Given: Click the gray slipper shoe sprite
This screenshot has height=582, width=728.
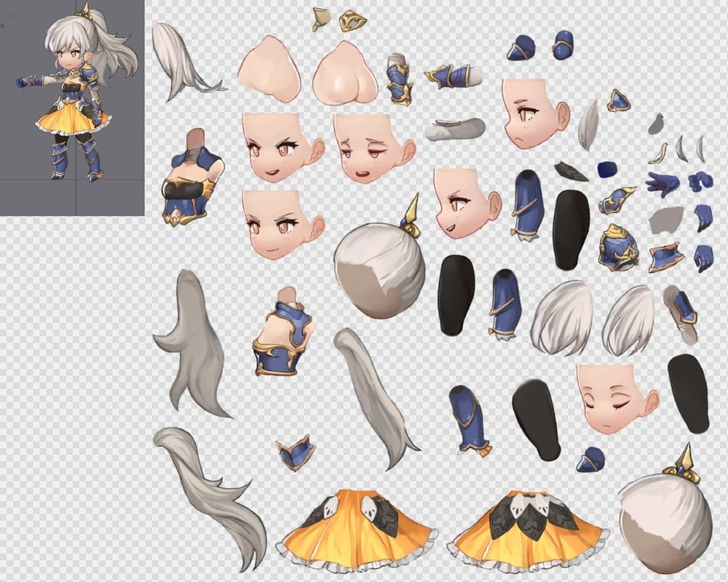Looking at the screenshot, I should (454, 129).
